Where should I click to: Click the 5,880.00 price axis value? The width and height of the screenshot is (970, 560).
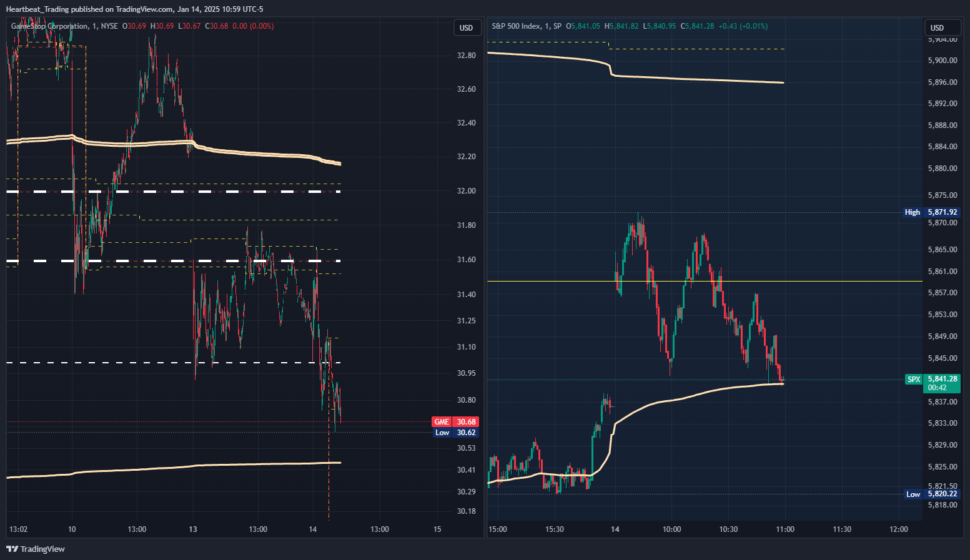tap(943, 169)
